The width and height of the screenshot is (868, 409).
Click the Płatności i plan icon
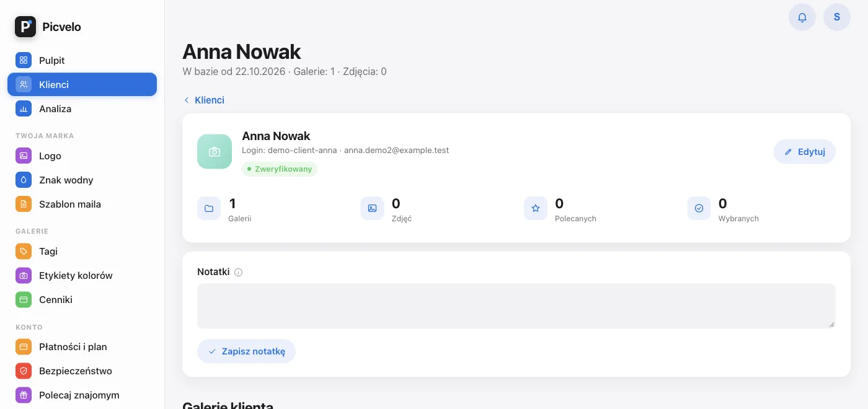(24, 346)
